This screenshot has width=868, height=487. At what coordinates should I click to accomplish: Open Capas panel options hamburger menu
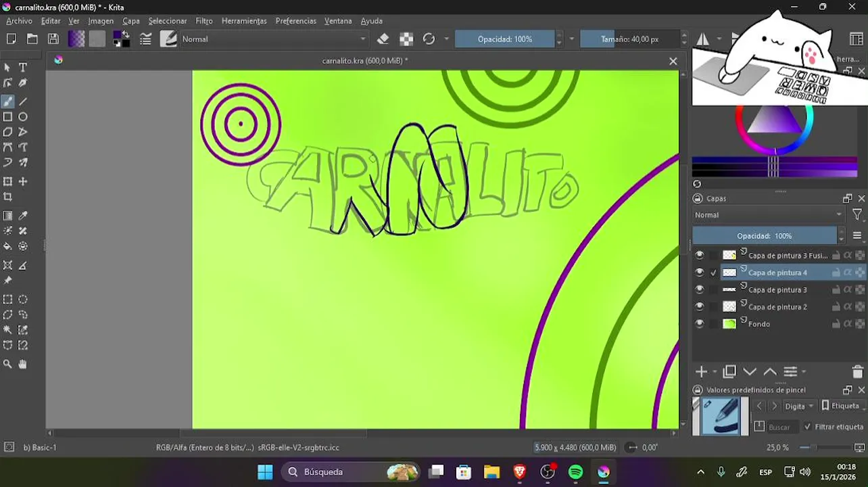click(857, 236)
